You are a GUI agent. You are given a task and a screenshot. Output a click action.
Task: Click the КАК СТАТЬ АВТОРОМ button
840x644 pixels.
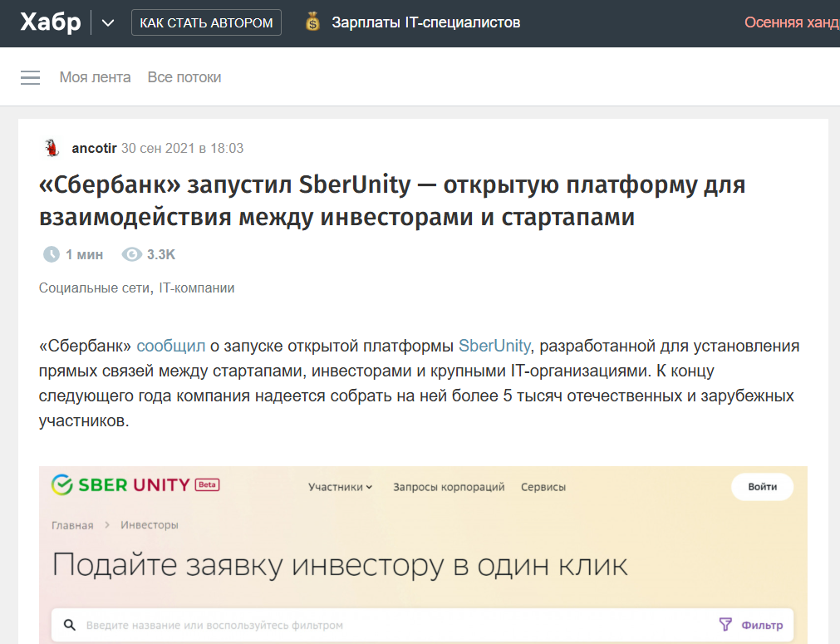(206, 22)
